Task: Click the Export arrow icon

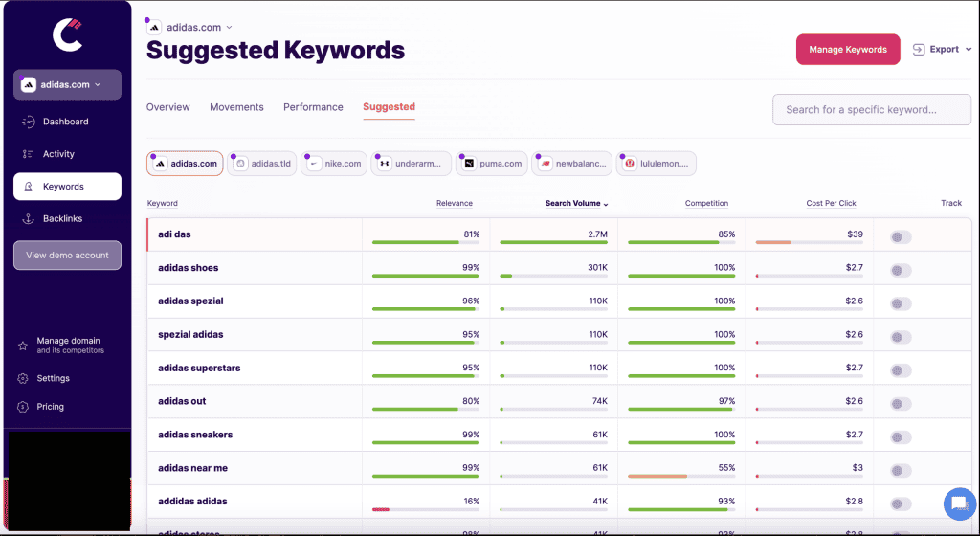Action: point(919,50)
